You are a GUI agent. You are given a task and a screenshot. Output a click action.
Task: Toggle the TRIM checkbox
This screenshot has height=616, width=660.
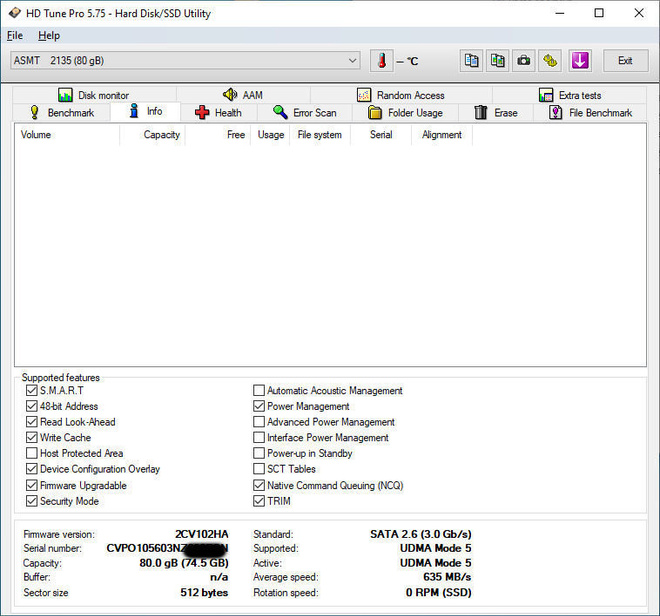point(259,501)
